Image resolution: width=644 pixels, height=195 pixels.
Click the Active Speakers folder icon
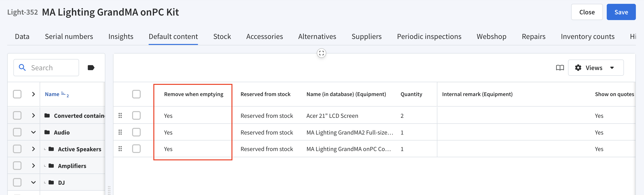(x=51, y=149)
